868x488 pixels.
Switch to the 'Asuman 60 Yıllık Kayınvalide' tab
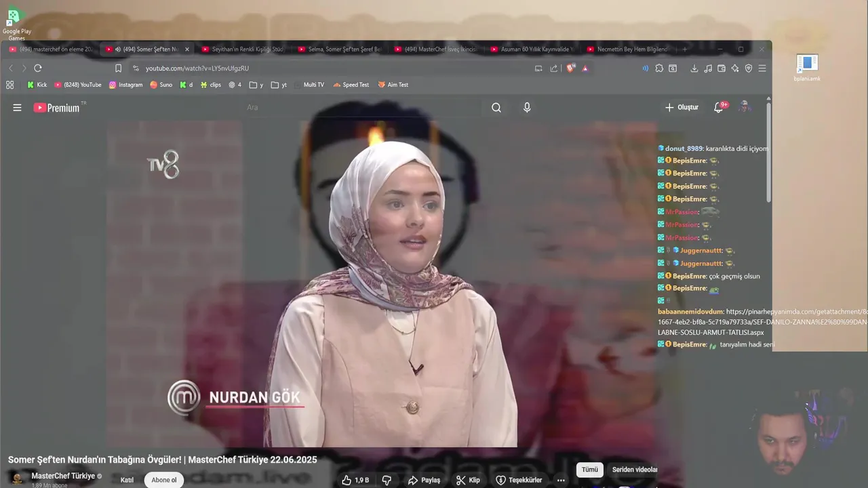[532, 49]
